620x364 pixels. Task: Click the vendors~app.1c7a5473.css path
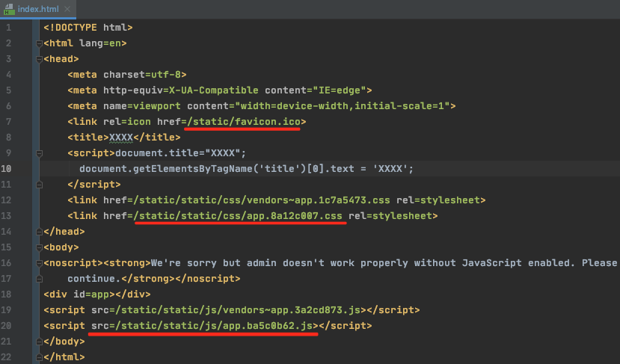coord(261,200)
